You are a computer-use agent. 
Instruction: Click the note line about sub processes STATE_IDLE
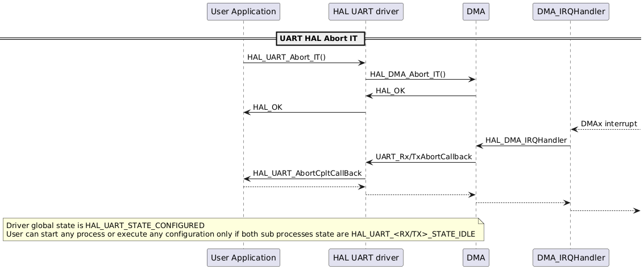[240, 234]
